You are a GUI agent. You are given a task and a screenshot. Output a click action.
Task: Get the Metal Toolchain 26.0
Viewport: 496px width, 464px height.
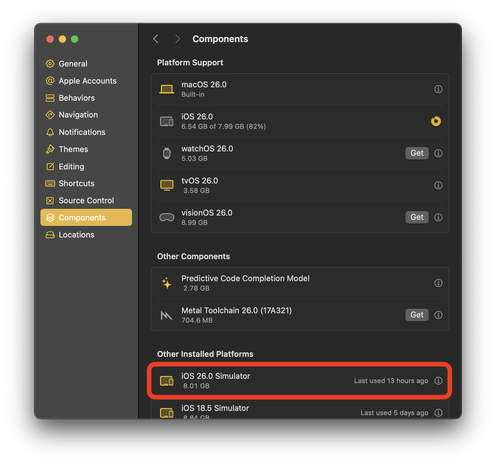417,315
